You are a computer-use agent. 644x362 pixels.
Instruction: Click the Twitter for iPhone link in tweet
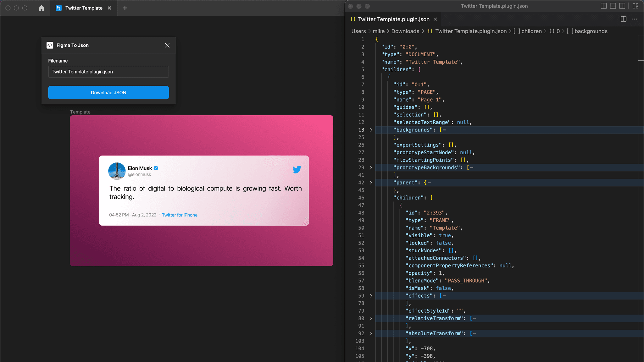[x=179, y=215]
